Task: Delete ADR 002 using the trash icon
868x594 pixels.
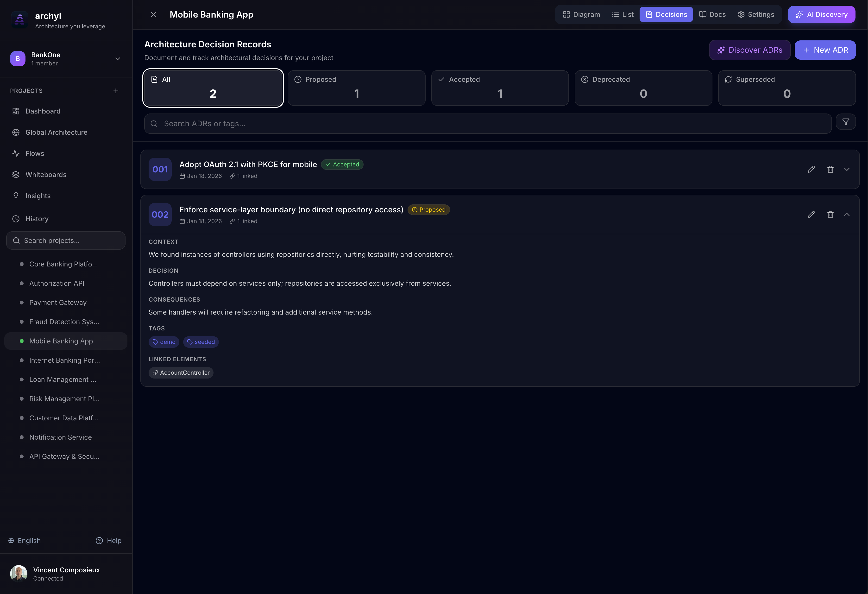Action: [x=830, y=215]
